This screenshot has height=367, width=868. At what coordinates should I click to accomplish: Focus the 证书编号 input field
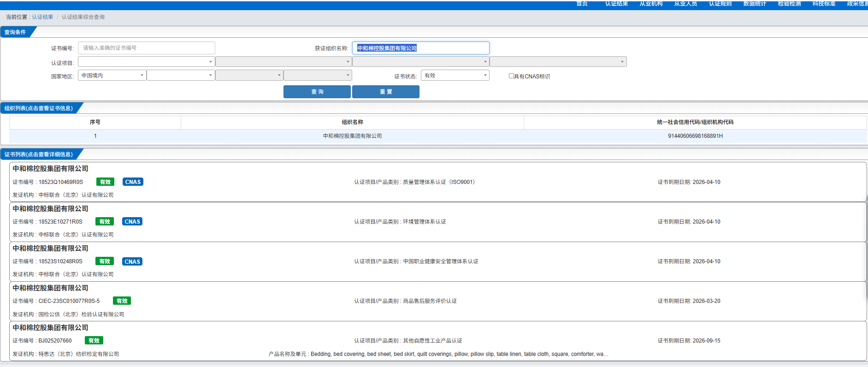coord(146,48)
